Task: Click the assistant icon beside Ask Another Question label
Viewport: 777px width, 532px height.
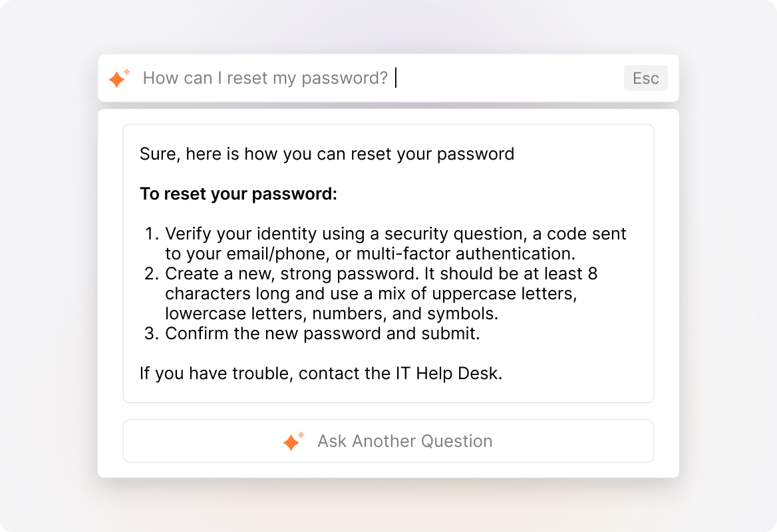Action: click(291, 441)
